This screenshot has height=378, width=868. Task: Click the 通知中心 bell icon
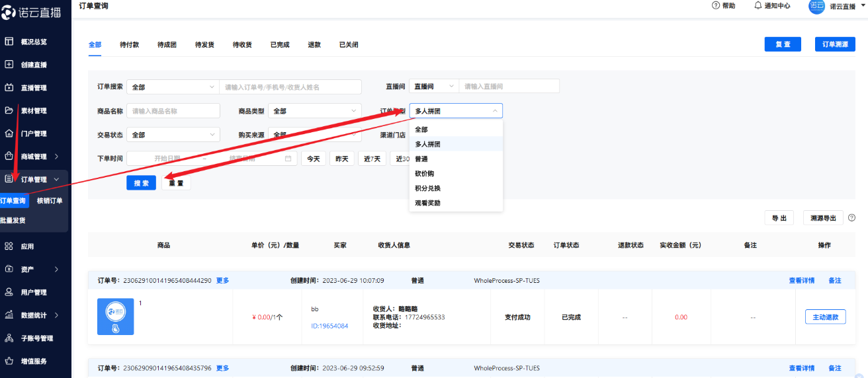(x=758, y=5)
